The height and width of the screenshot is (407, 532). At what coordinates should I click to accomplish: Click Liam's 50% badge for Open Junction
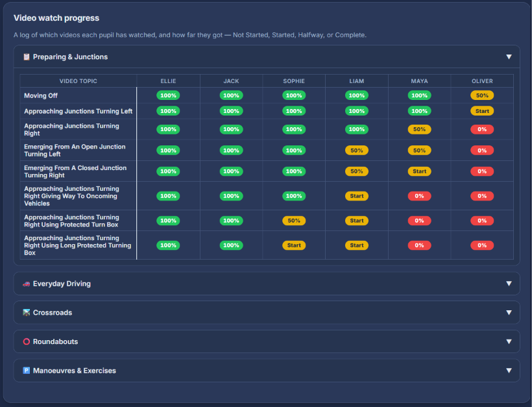[357, 151]
